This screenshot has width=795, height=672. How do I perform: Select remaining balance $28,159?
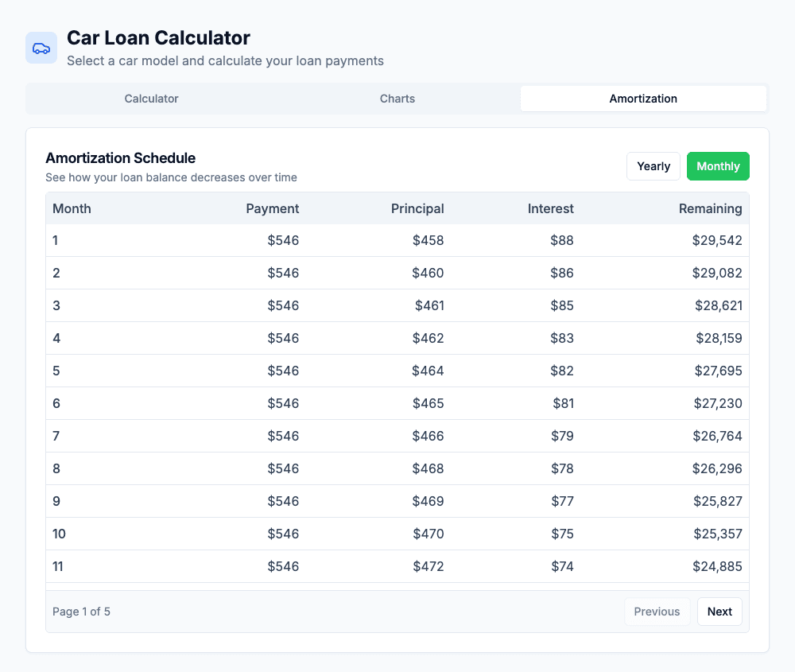tap(719, 338)
